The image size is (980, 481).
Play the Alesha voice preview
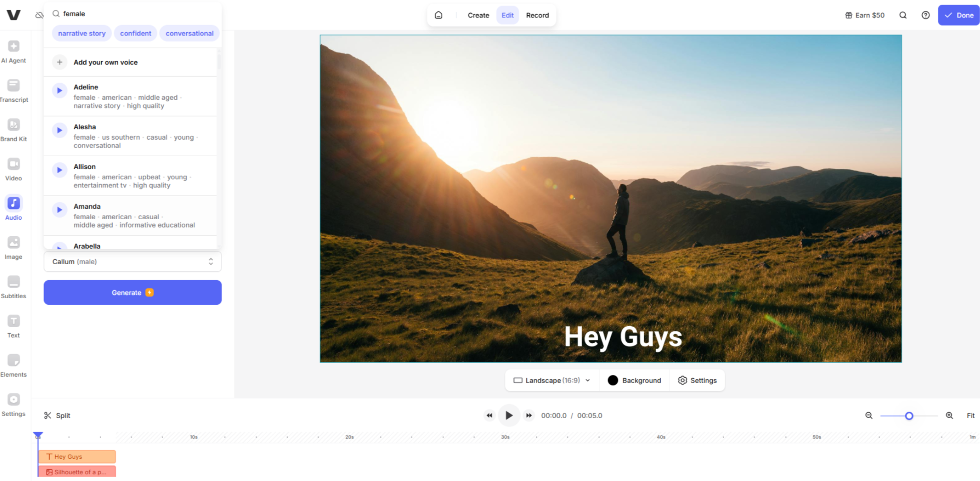pyautogui.click(x=60, y=130)
